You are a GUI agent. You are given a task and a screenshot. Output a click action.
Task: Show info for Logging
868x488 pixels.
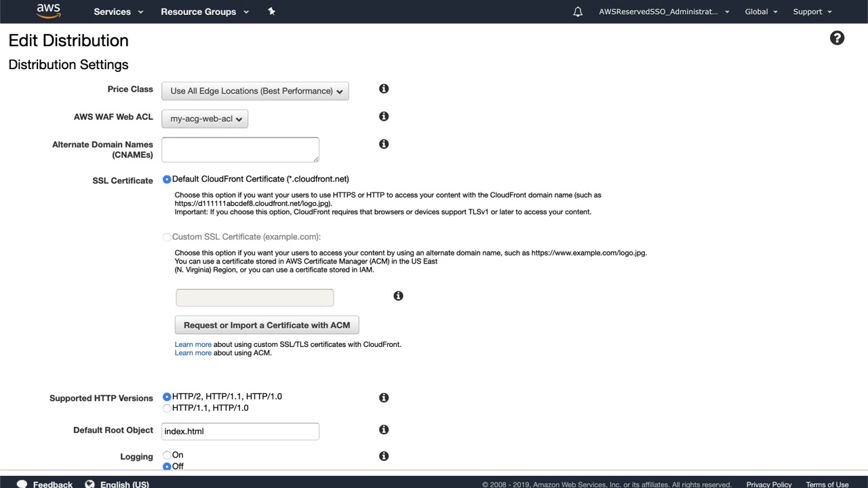[x=384, y=457]
